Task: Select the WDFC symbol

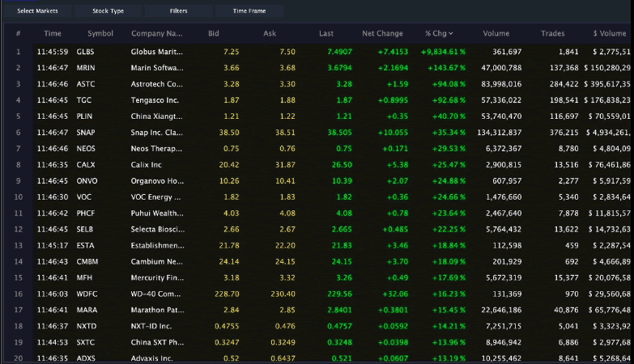Action: click(87, 294)
